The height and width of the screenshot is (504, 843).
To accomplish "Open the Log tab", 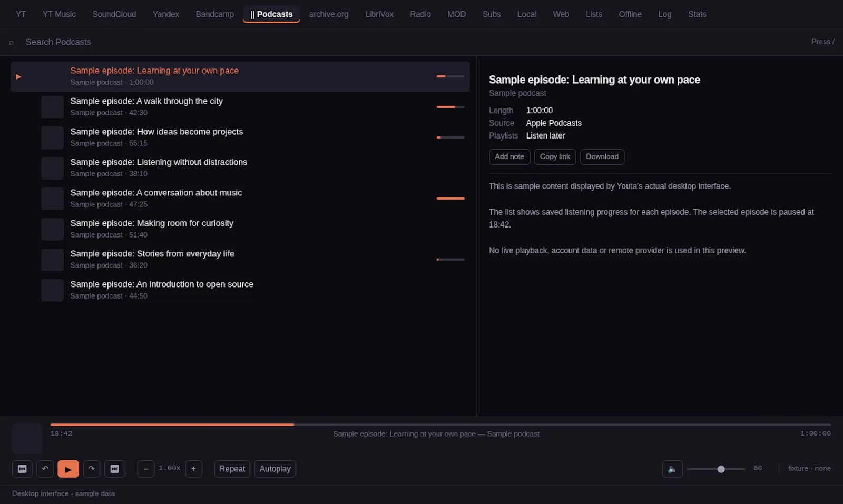I will click(665, 14).
